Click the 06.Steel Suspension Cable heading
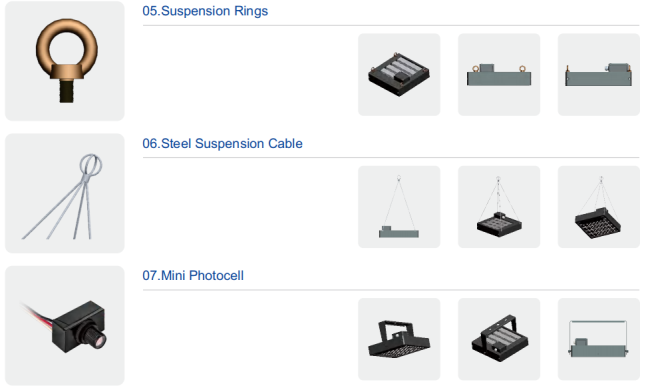 point(222,143)
